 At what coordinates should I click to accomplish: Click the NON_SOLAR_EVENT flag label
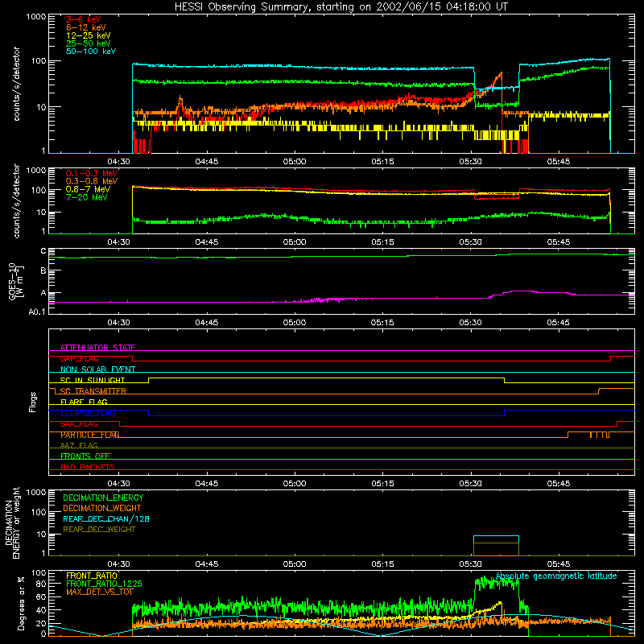click(x=97, y=369)
